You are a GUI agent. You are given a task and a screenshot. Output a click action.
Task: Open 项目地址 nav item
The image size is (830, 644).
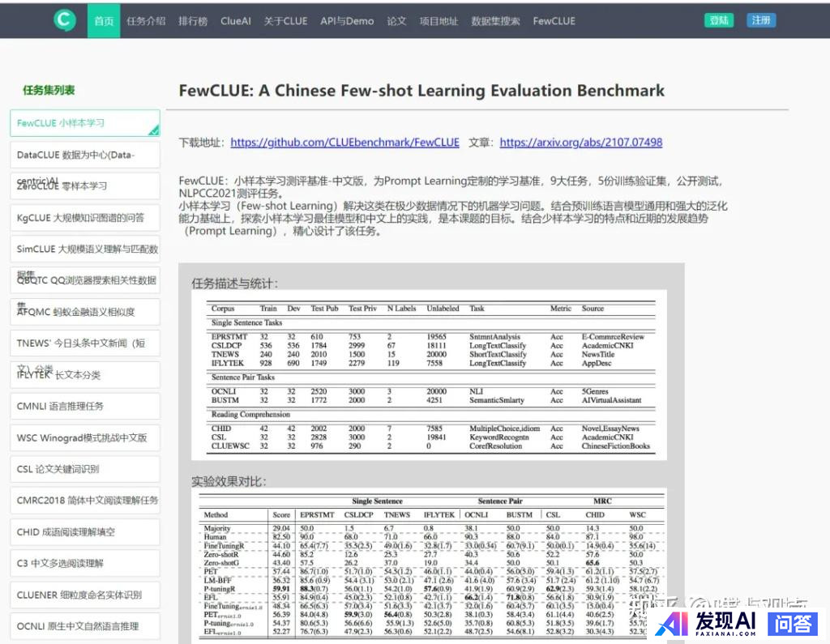coord(439,21)
